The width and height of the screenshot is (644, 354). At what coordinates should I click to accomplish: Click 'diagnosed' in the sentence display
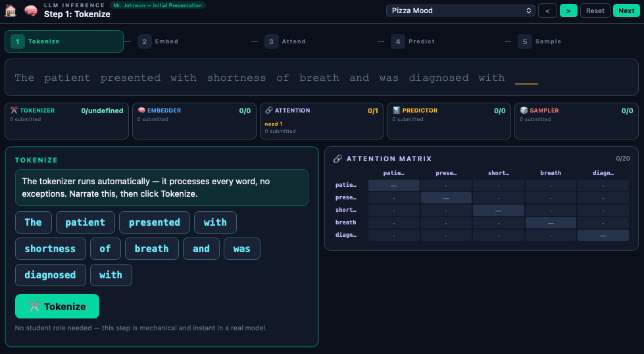(439, 78)
